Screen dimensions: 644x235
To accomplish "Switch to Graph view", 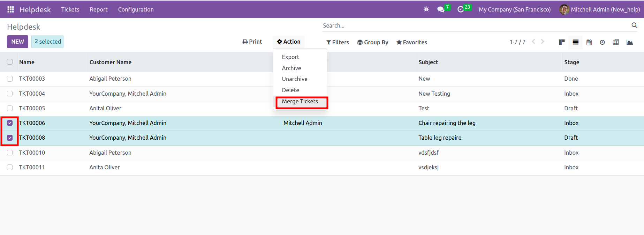I will (x=630, y=42).
